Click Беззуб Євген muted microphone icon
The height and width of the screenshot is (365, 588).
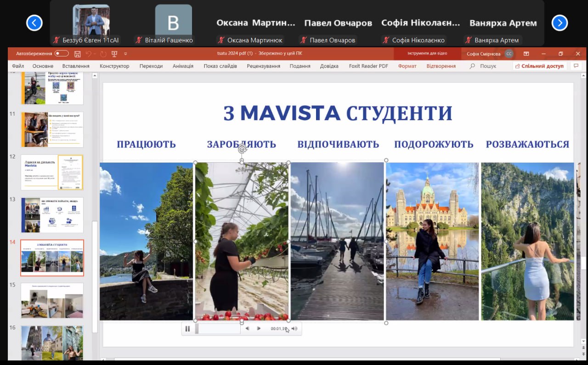click(57, 40)
